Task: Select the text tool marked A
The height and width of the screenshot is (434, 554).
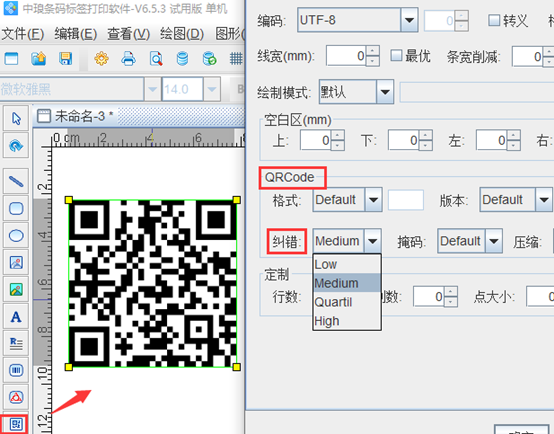Action: coord(16,317)
